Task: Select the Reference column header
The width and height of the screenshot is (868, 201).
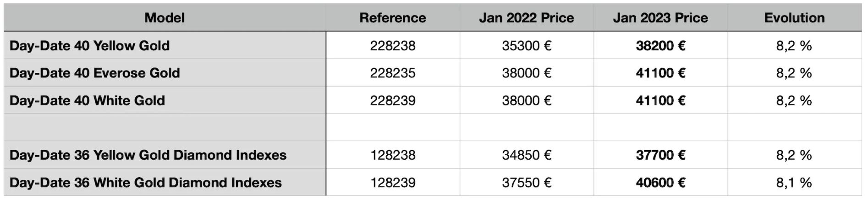Action: click(x=393, y=18)
